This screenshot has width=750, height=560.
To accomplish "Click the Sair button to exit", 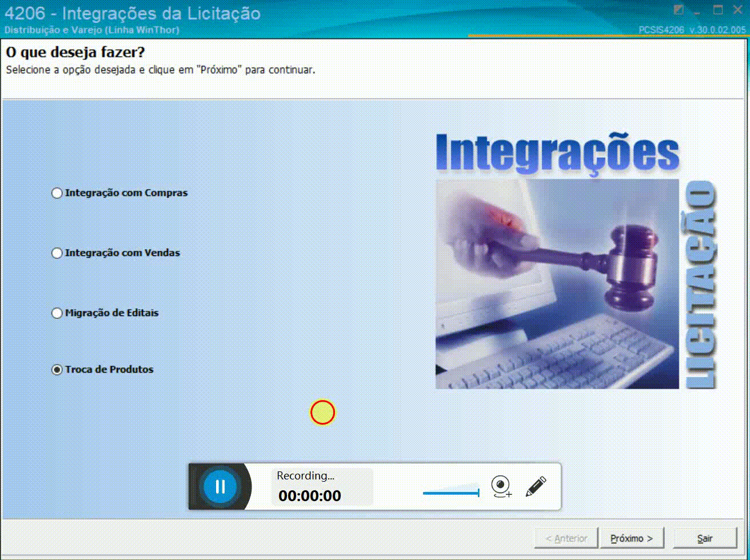I will pyautogui.click(x=705, y=538).
